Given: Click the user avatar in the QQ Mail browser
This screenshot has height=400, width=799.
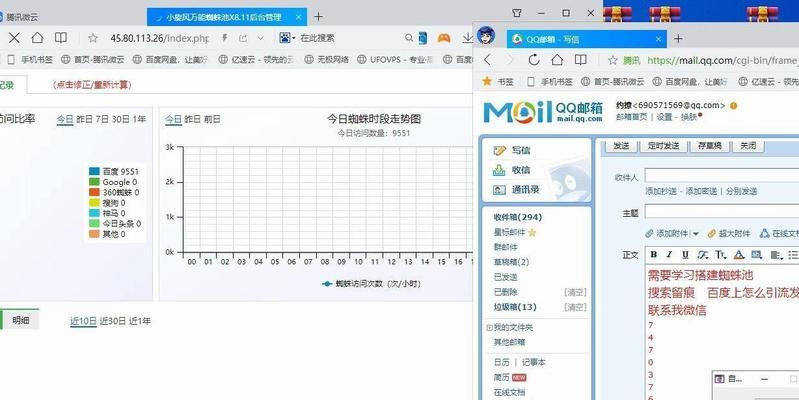Looking at the screenshot, I should tap(486, 36).
